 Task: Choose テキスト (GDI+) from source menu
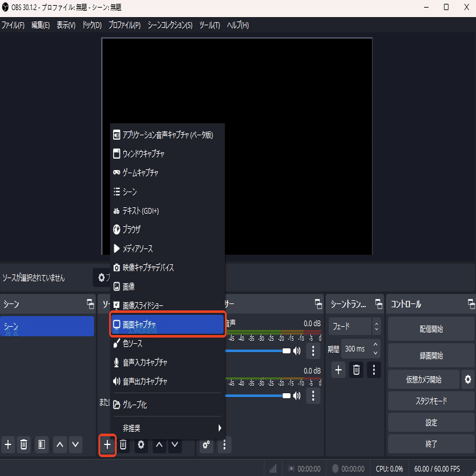click(x=168, y=211)
